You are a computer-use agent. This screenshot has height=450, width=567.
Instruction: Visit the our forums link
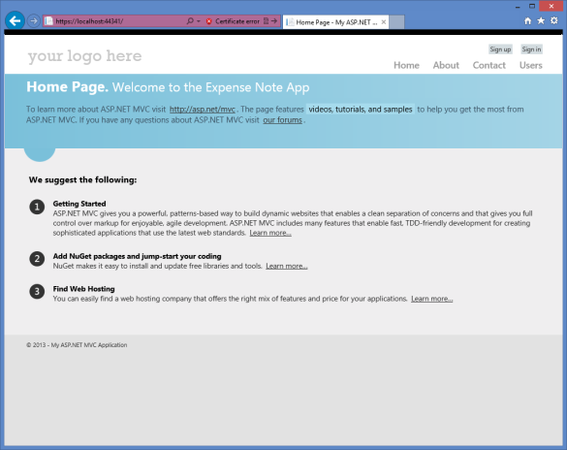[x=282, y=120]
